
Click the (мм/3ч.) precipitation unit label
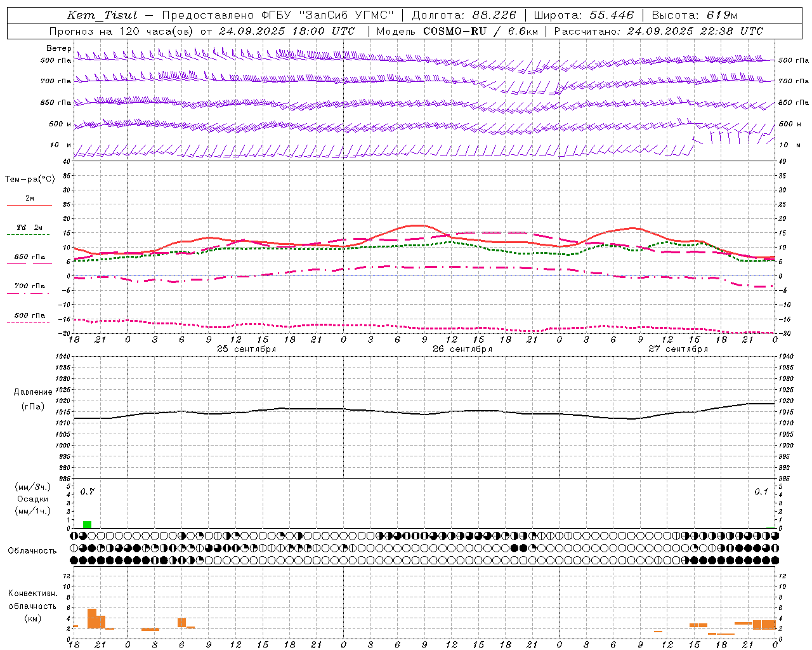point(33,487)
